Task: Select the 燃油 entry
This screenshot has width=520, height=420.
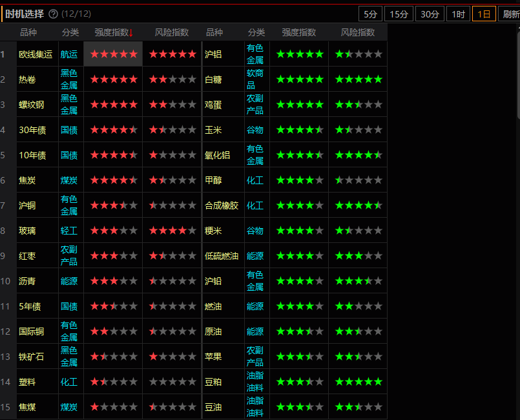Action: [x=213, y=306]
